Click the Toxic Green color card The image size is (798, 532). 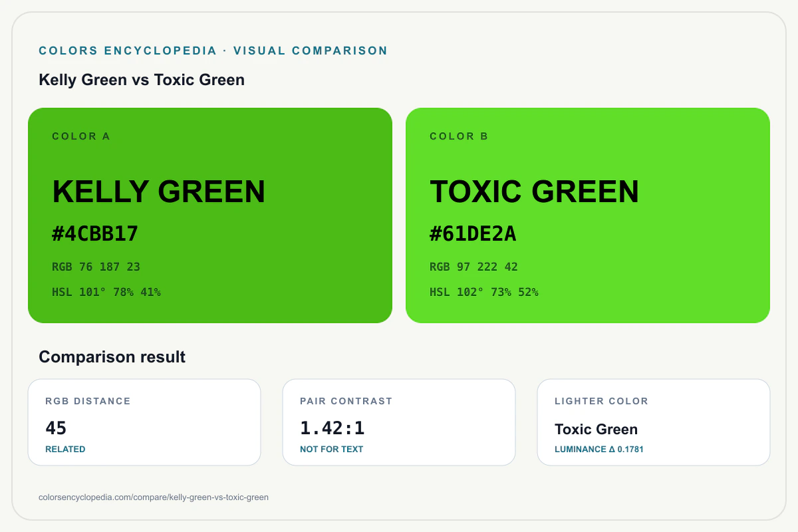(x=588, y=215)
